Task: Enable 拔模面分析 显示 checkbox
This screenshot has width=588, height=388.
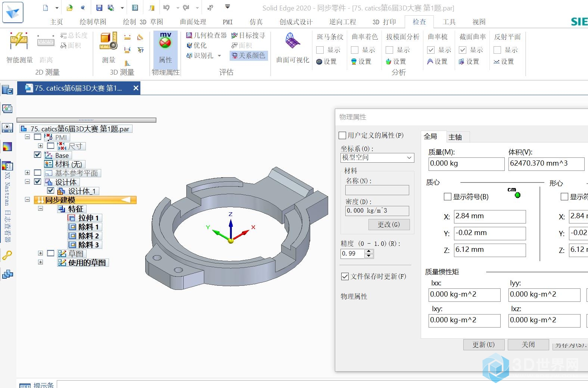Action: pos(389,50)
